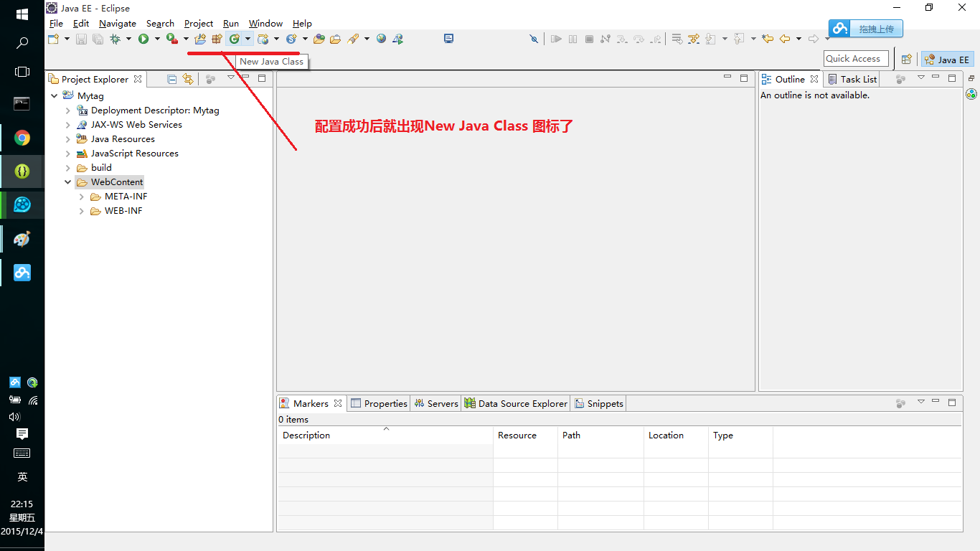Click the New wizard toolbar icon
This screenshot has width=980, height=551.
click(x=53, y=39)
